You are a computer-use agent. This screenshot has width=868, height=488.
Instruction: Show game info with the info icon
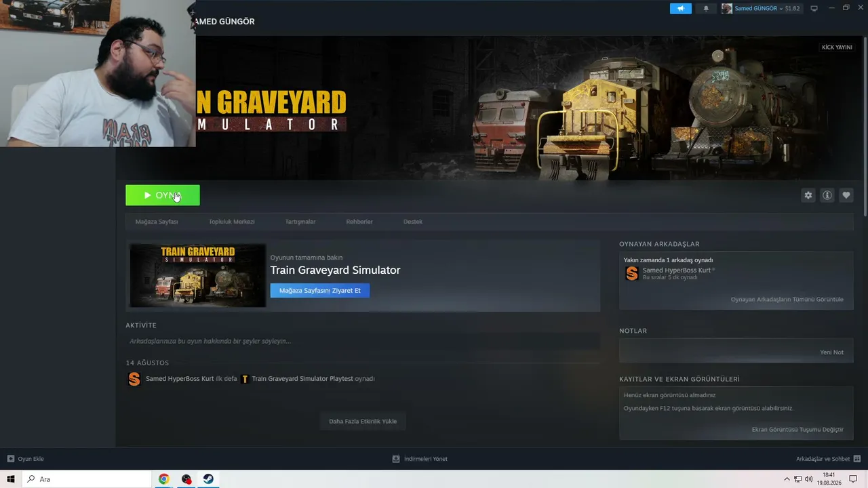click(x=827, y=195)
